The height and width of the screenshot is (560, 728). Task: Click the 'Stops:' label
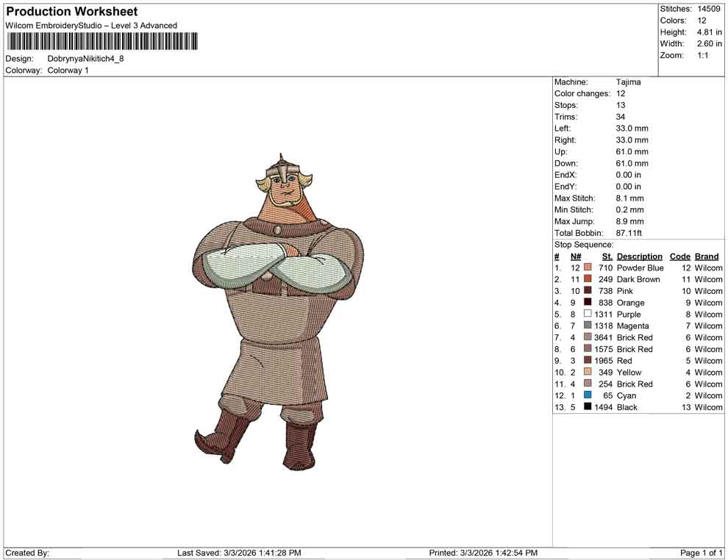(x=566, y=105)
